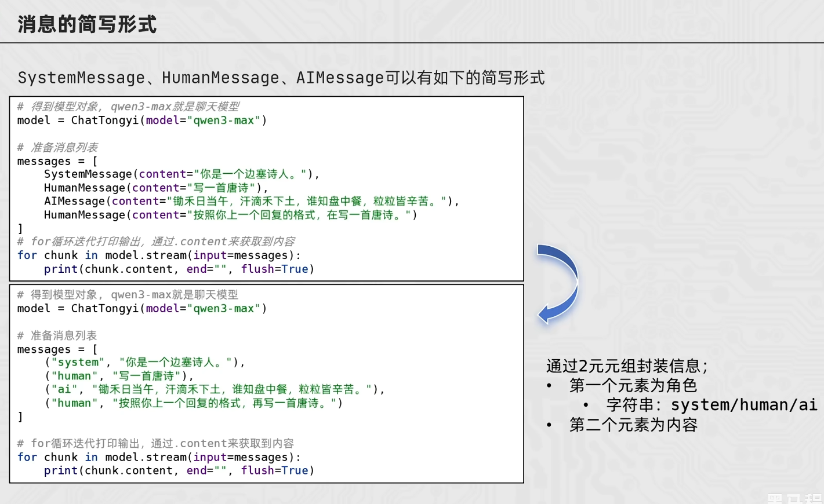The width and height of the screenshot is (824, 504).
Task: Click the blue curved arrow graphic
Action: pos(558,284)
